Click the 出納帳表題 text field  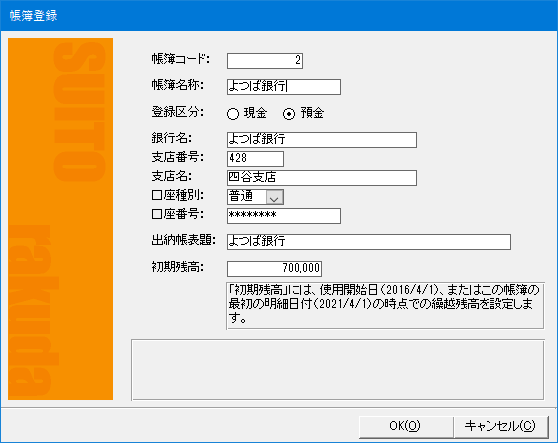[x=369, y=242]
